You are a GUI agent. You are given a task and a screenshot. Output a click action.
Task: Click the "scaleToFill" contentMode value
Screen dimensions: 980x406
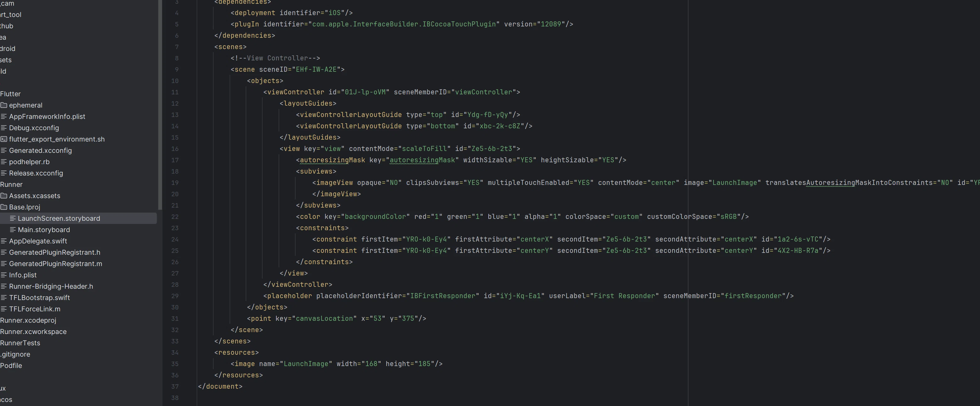point(424,148)
